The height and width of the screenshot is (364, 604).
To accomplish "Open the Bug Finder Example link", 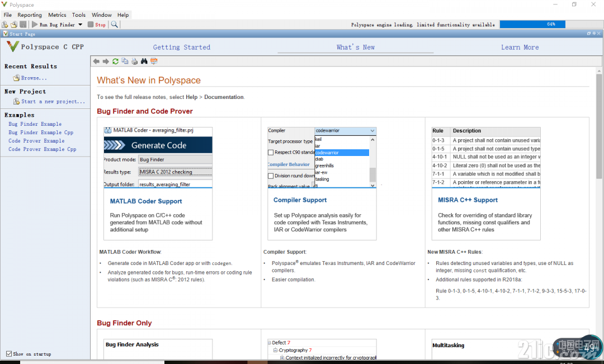I will [35, 124].
